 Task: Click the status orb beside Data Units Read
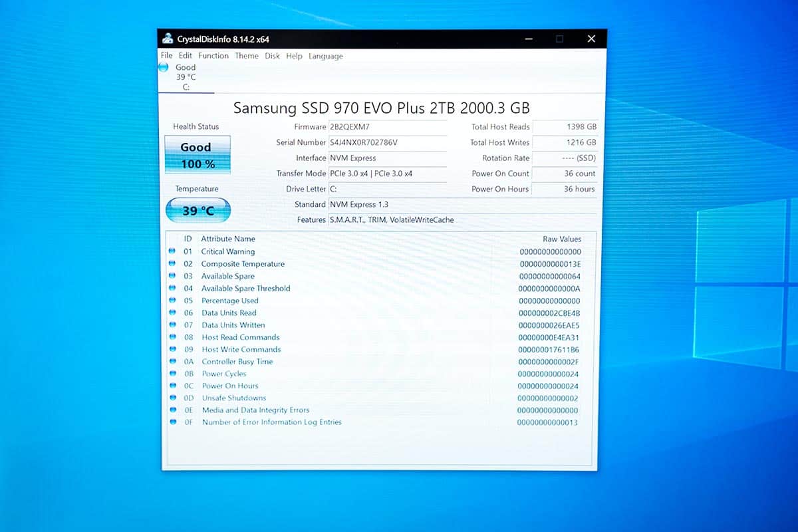click(x=172, y=313)
